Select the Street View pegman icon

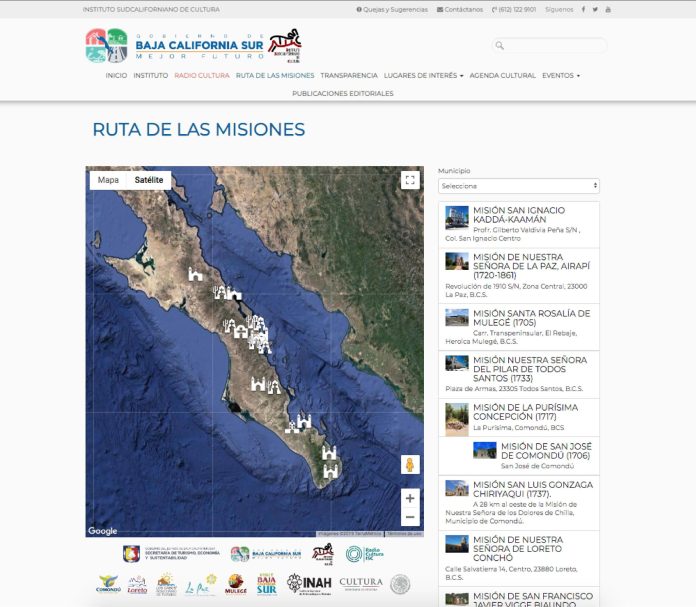pos(410,464)
